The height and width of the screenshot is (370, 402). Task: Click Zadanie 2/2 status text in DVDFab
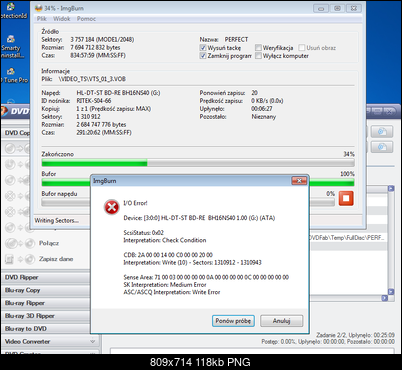tap(355, 335)
